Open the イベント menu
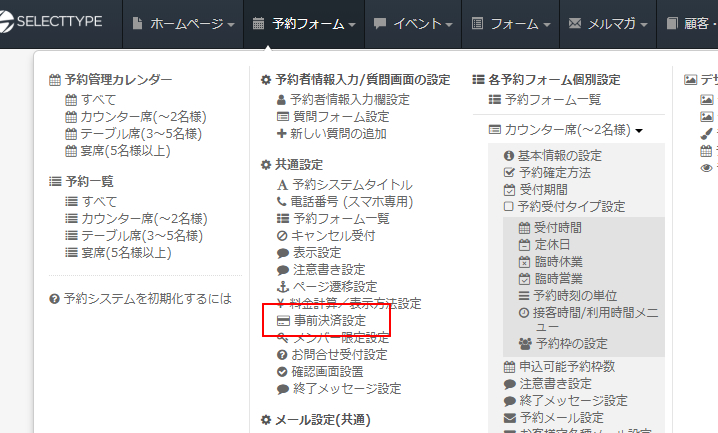 tap(413, 23)
